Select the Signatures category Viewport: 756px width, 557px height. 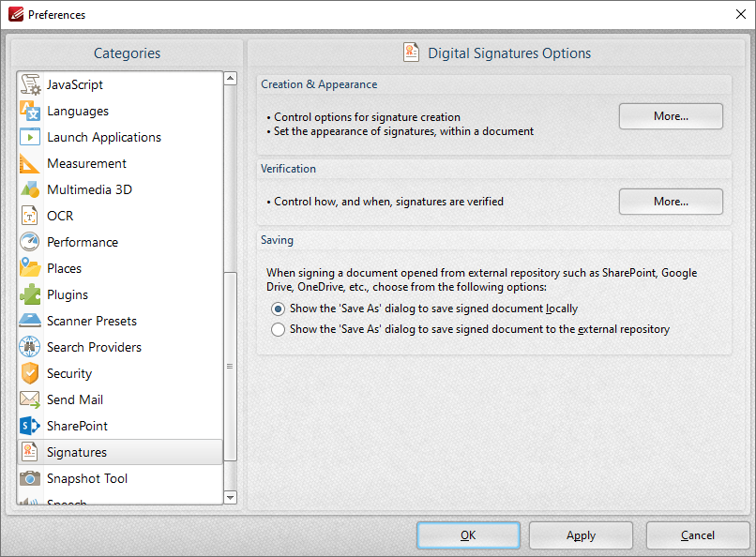(121, 452)
